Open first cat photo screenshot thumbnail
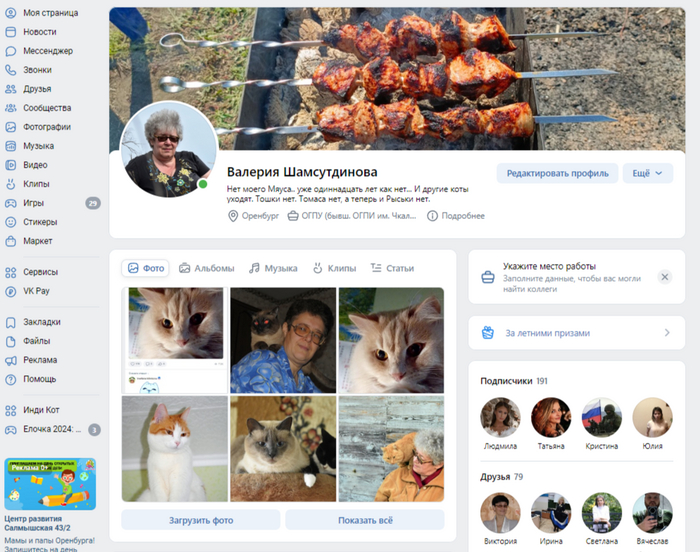Image resolution: width=700 pixels, height=552 pixels. click(175, 340)
